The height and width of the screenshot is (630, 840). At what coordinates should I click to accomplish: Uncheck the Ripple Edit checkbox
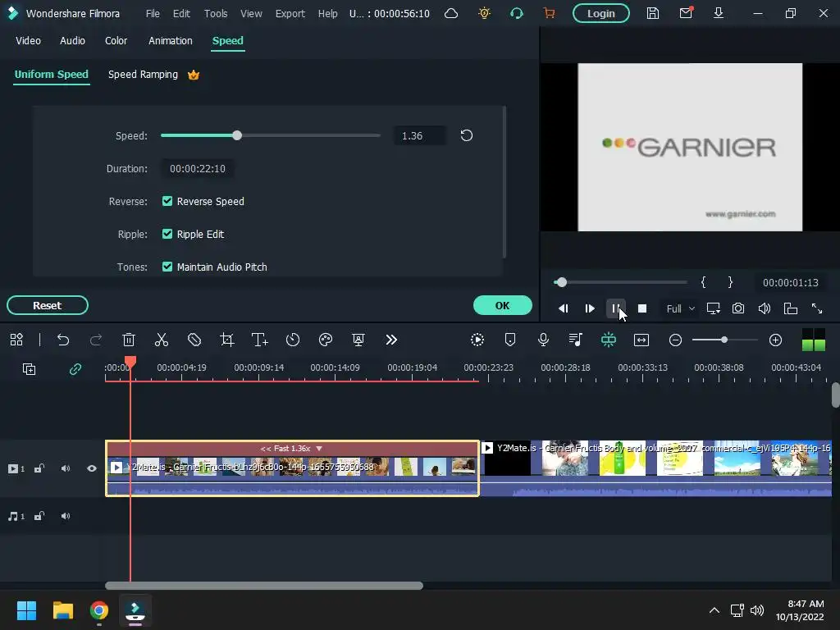click(167, 234)
